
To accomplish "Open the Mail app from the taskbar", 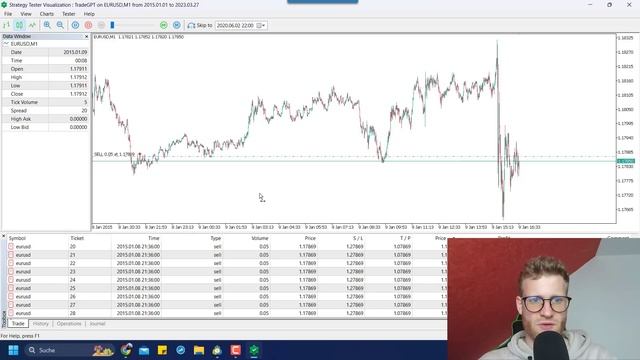I will click(144, 350).
